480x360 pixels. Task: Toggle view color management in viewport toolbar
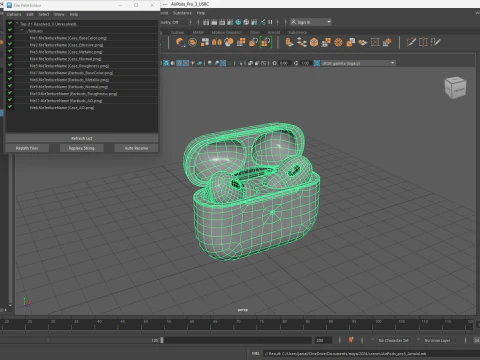click(317, 63)
